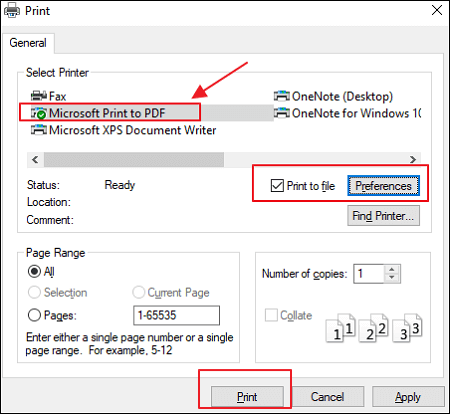Click the printer icon in title bar
450x414 pixels.
click(12, 11)
